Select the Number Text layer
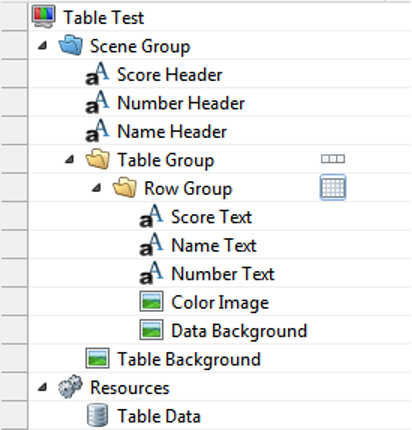This screenshot has width=412, height=430. [x=223, y=274]
